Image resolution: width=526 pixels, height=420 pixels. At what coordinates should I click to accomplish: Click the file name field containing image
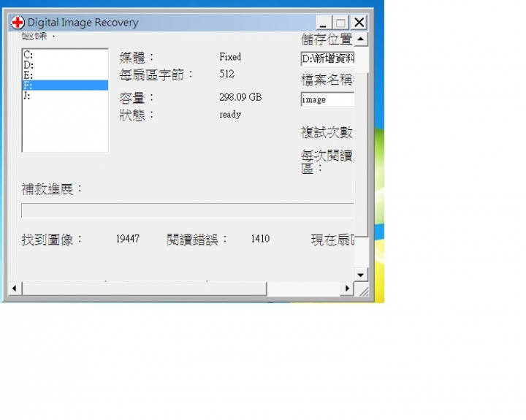[327, 99]
